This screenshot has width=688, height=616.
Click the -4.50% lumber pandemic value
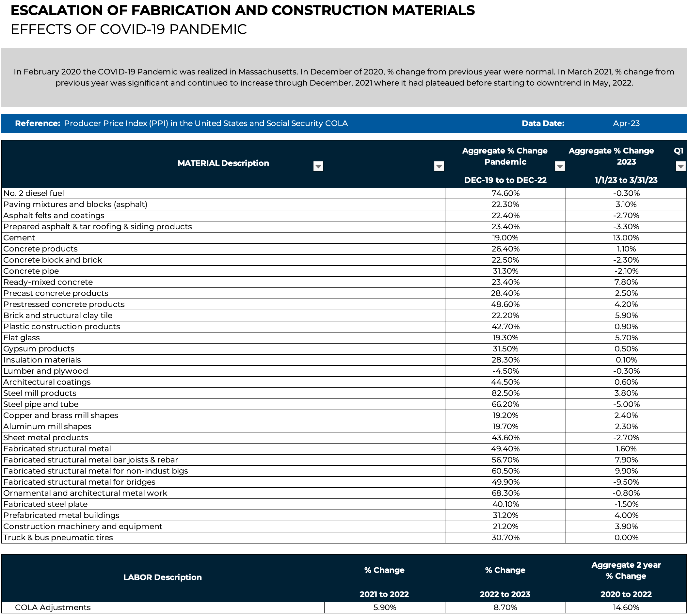click(505, 371)
